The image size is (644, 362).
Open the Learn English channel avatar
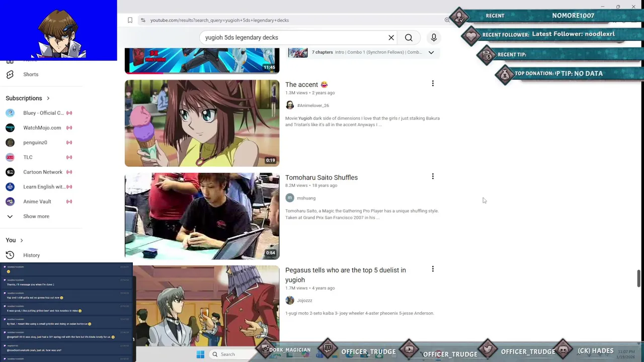coord(10,187)
